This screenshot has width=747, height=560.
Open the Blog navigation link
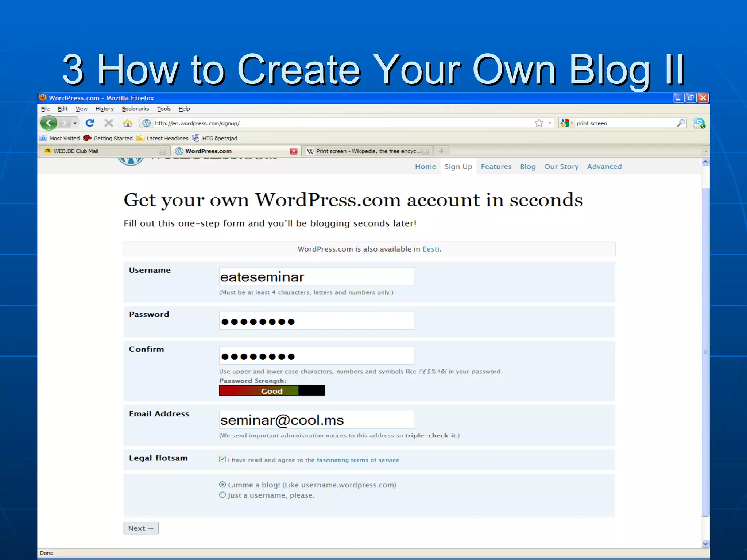pos(528,167)
